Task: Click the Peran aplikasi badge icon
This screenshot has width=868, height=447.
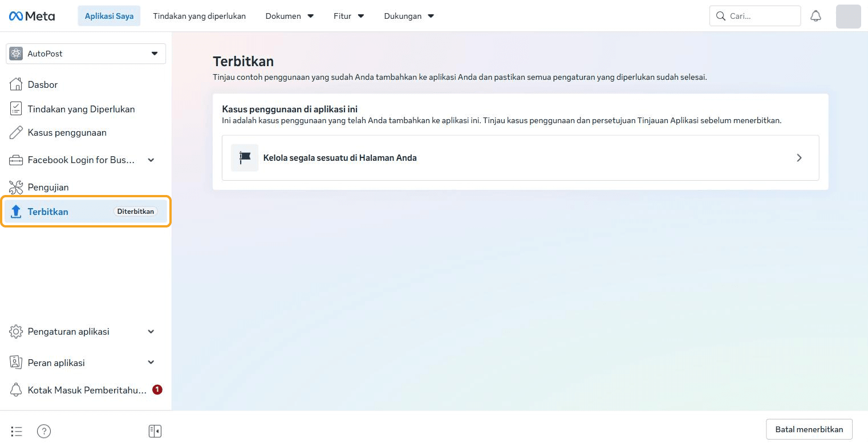Action: tap(16, 363)
